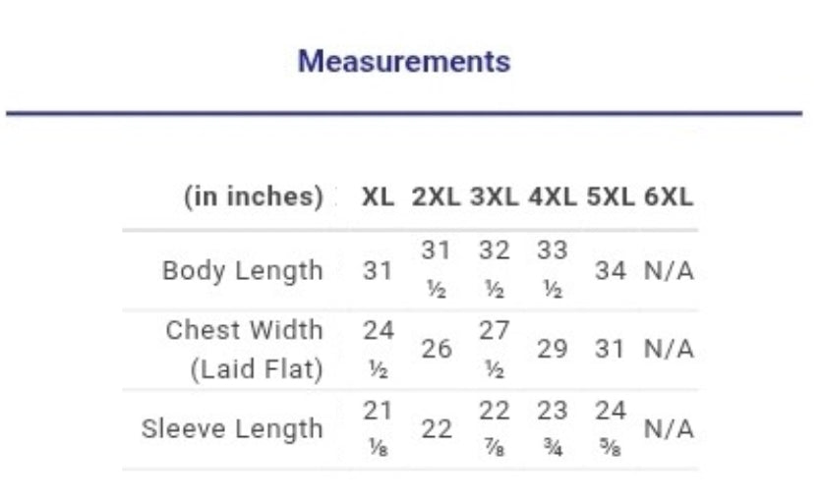Click the 2XL chest width value 26
Viewport: 822px width, 504px height.
pyautogui.click(x=437, y=350)
